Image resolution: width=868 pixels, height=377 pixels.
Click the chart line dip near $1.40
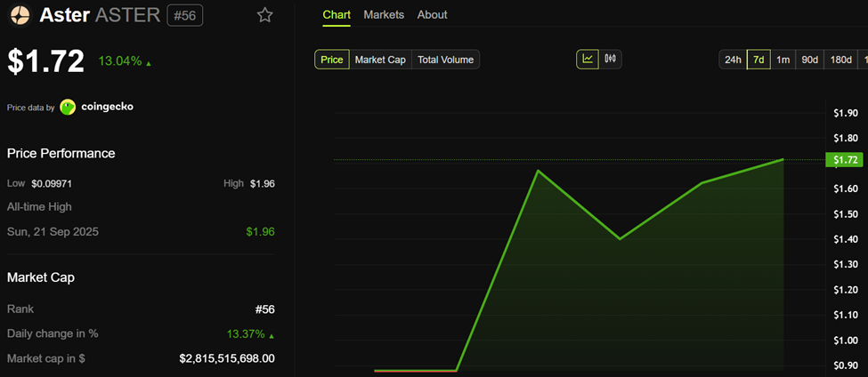pos(620,239)
